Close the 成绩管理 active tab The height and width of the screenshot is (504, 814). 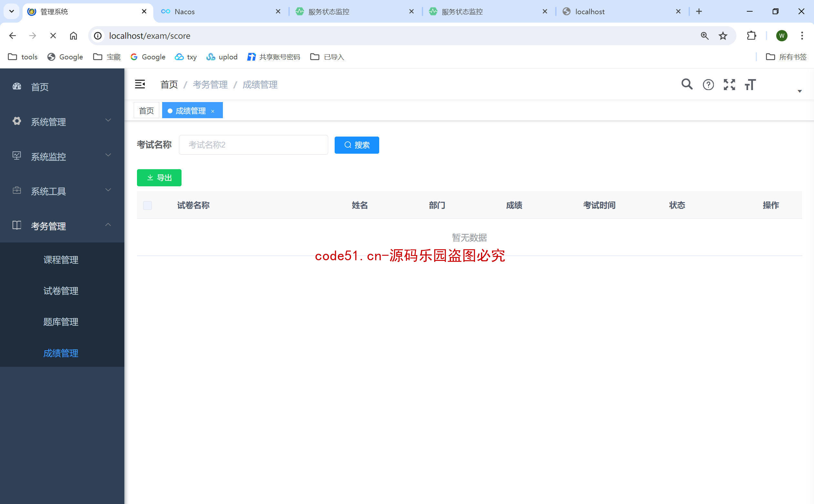point(214,110)
